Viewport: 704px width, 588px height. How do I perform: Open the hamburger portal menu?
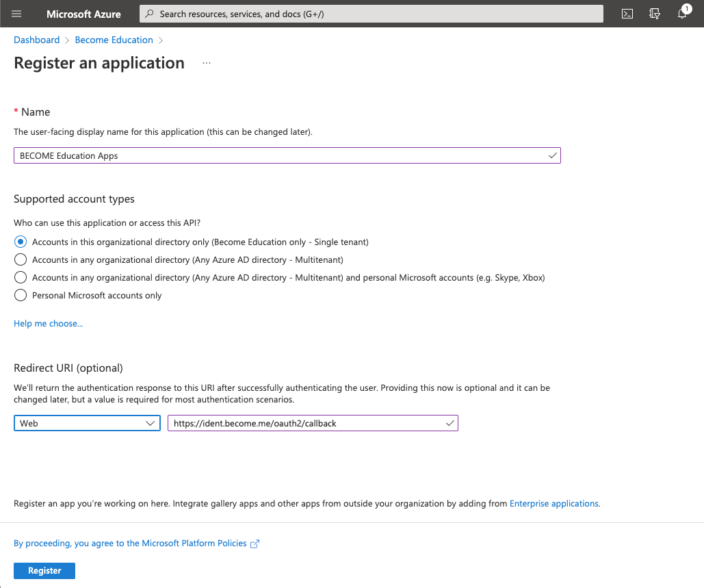click(x=16, y=14)
